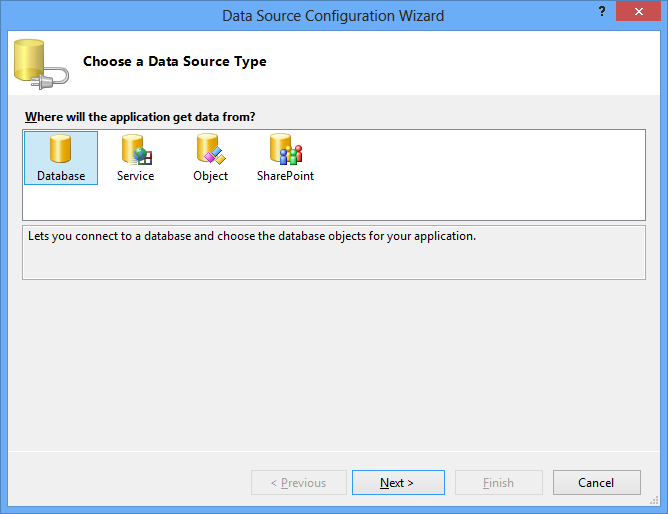Click the greyed-out Previous button

(x=298, y=483)
